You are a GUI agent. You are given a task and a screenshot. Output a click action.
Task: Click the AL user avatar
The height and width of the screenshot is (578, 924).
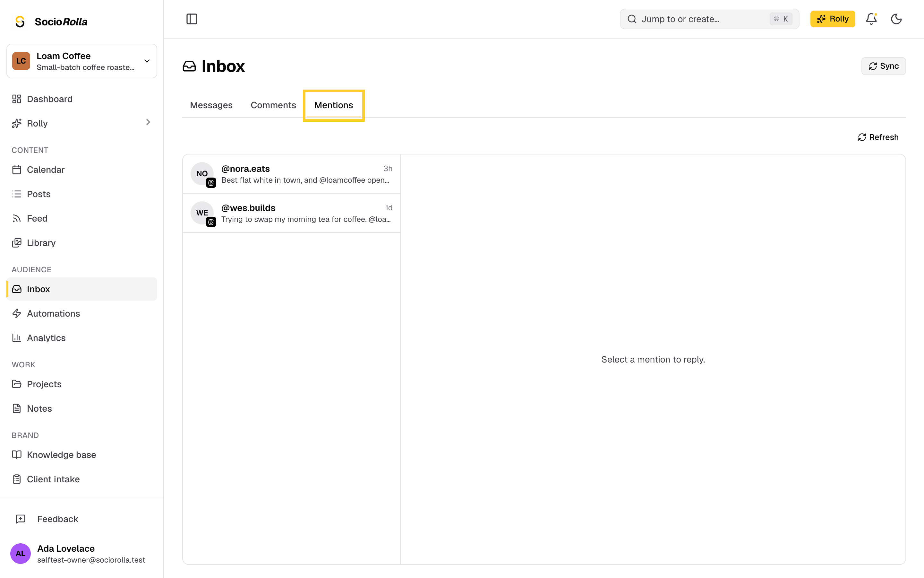click(21, 554)
